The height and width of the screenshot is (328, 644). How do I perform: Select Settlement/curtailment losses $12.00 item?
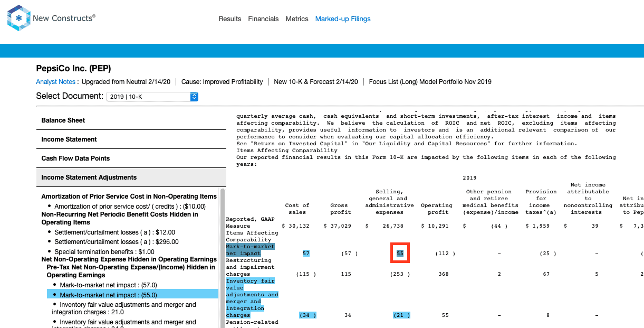(114, 232)
